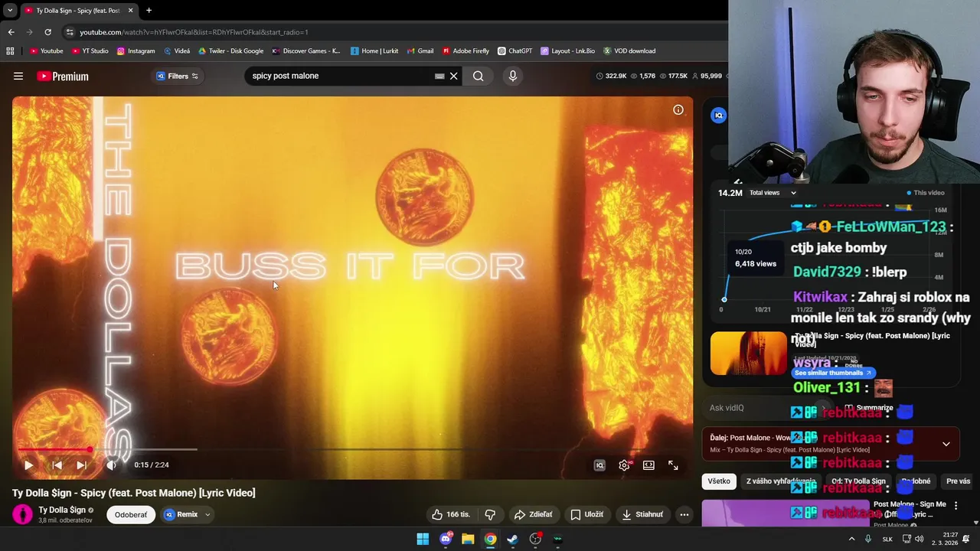980x551 pixels.
Task: Subscribe using the Odoberať button
Action: (x=131, y=514)
